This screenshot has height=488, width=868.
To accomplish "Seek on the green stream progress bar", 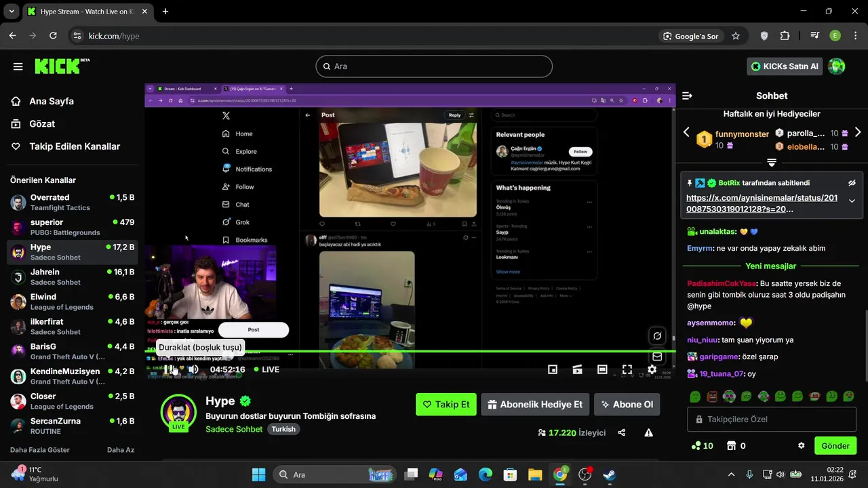I will click(x=410, y=351).
